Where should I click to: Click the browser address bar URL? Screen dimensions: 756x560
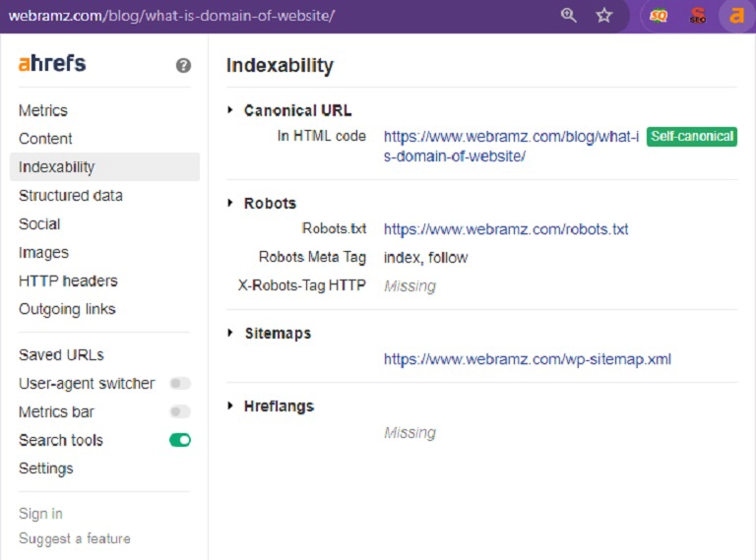171,16
